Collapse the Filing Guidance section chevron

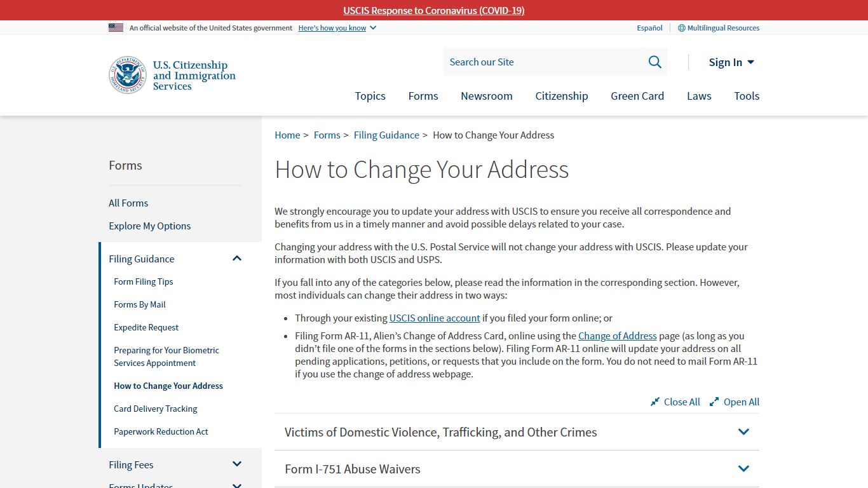tap(237, 259)
